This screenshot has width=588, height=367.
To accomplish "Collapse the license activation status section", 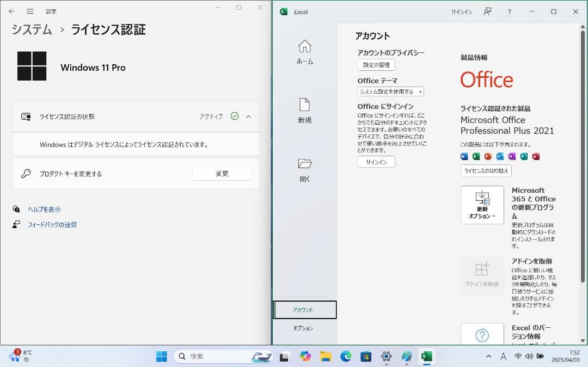I will 248,117.
